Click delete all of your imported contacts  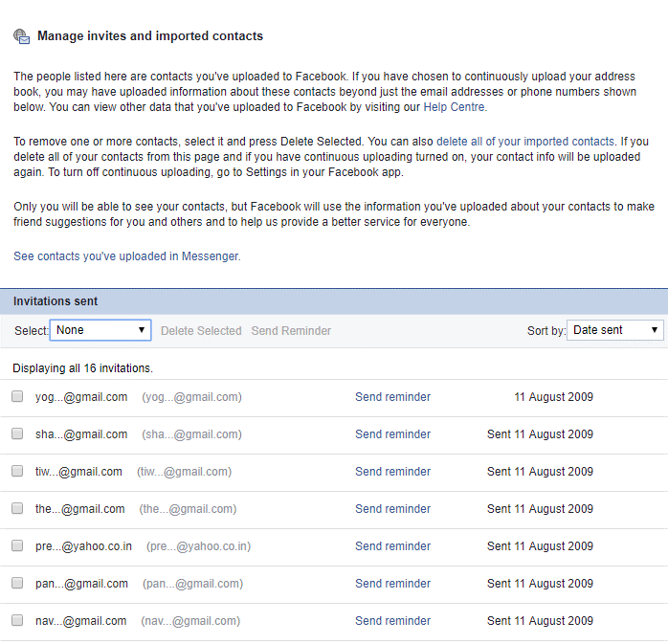click(x=525, y=142)
